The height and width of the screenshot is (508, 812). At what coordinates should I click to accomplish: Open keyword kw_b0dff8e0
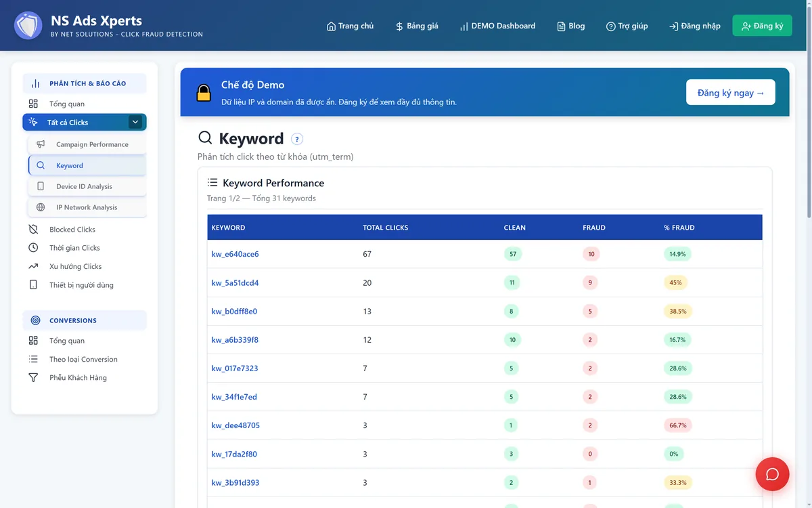[x=234, y=312]
